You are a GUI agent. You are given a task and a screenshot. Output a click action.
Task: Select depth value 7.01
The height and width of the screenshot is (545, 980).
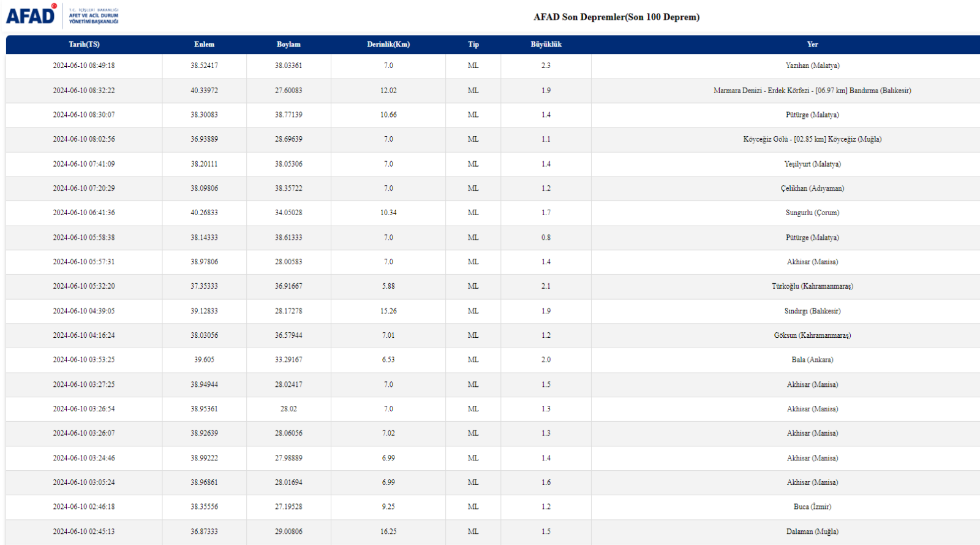tap(388, 335)
